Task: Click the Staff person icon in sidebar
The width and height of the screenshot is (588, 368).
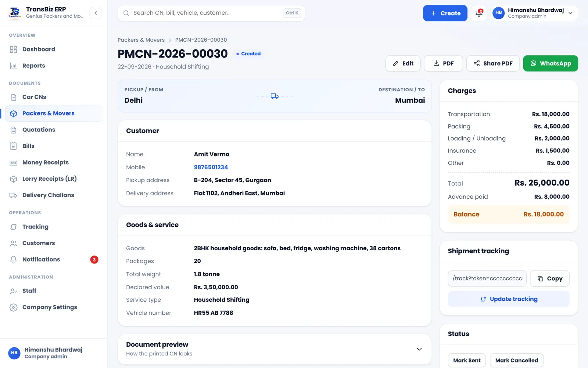Action: [x=14, y=291]
